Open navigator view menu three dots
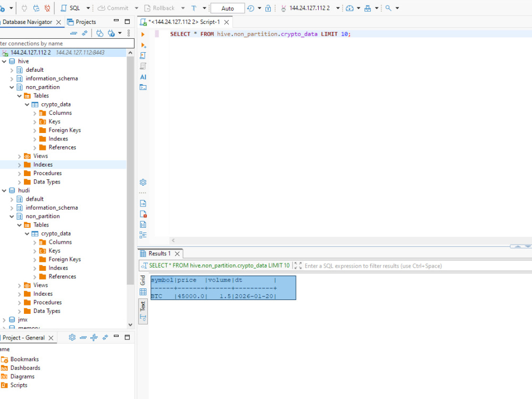This screenshot has width=532, height=399. pyautogui.click(x=129, y=33)
